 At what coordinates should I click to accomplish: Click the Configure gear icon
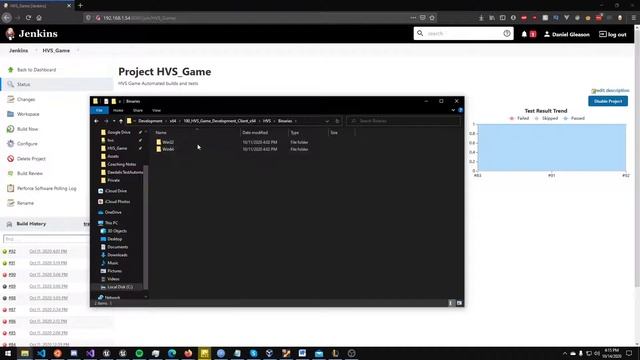point(11,144)
